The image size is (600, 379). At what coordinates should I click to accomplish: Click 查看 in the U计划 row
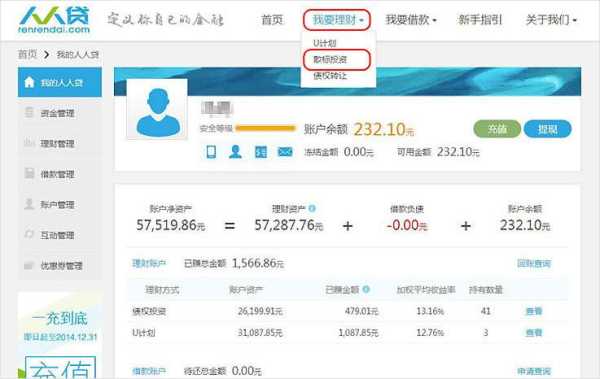coord(534,333)
